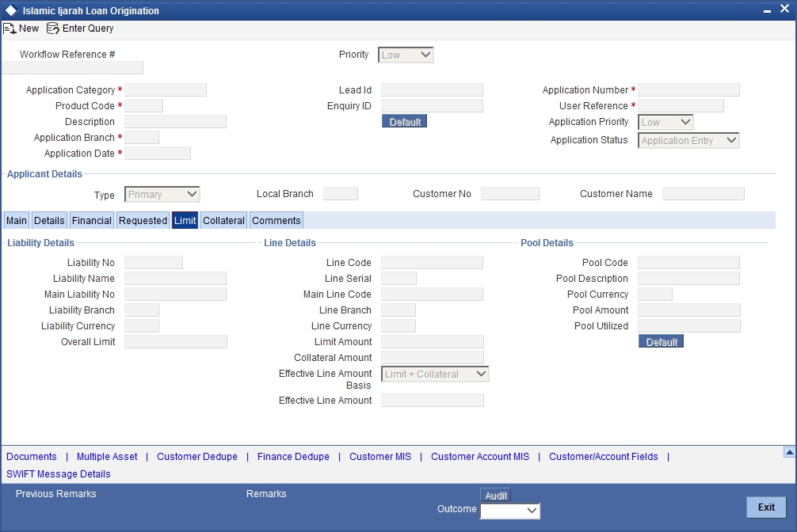Click the Lead Id field

[432, 90]
